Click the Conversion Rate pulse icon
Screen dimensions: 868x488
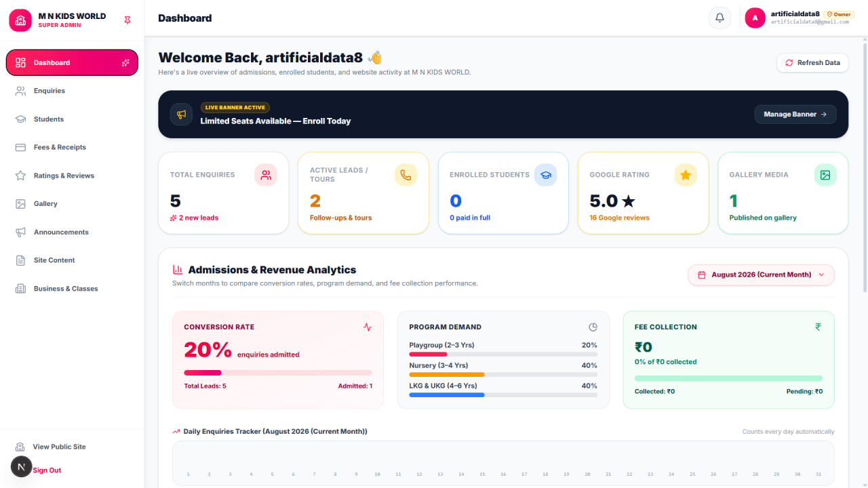click(368, 327)
